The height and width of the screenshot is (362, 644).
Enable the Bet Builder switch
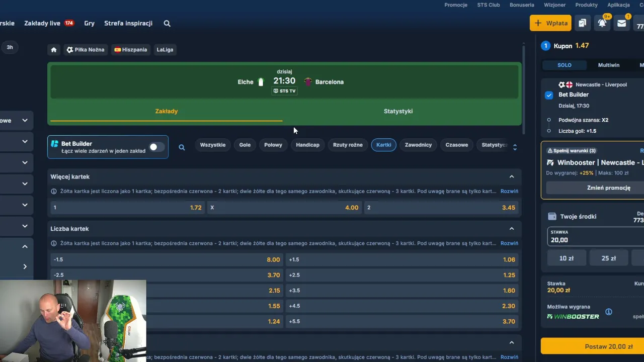click(x=156, y=147)
